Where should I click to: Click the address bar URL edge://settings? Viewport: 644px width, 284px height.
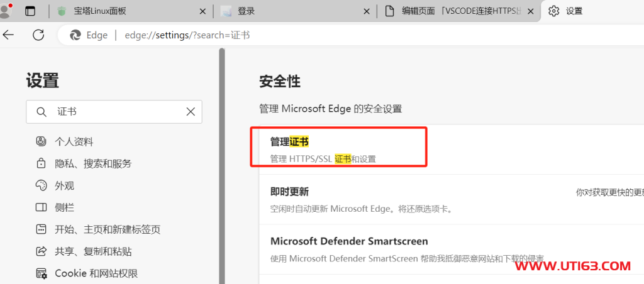tap(187, 35)
